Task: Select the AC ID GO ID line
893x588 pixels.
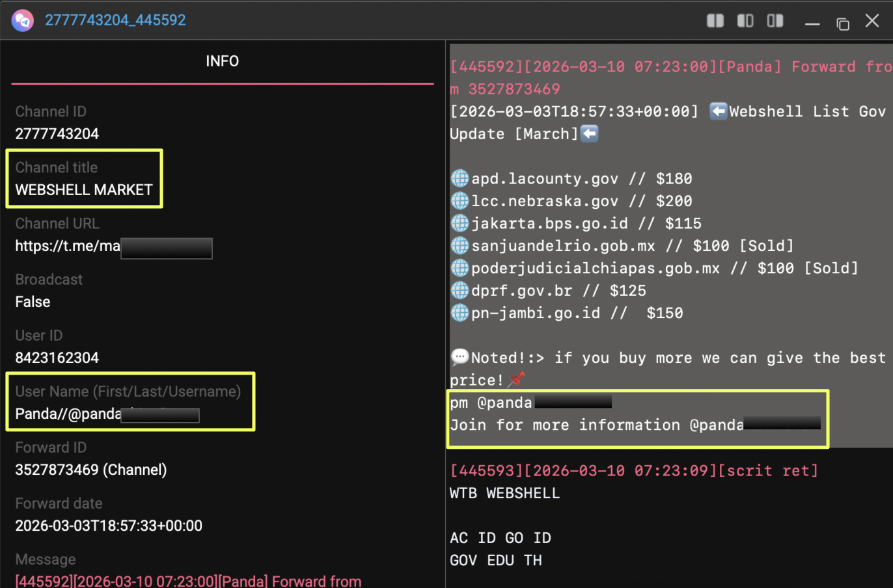Action: tap(501, 538)
